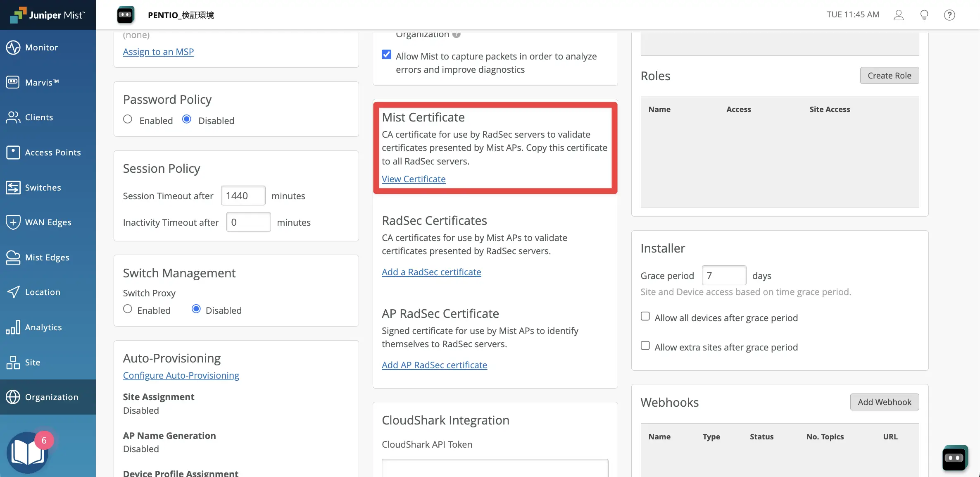Open Location sidebar icon
This screenshot has width=980, height=477.
(x=13, y=292)
